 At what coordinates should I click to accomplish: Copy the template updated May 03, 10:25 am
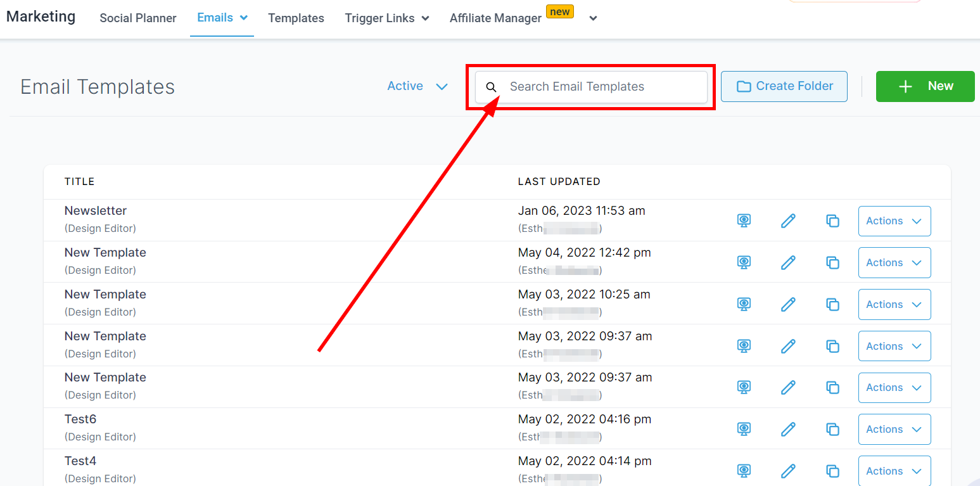(832, 304)
